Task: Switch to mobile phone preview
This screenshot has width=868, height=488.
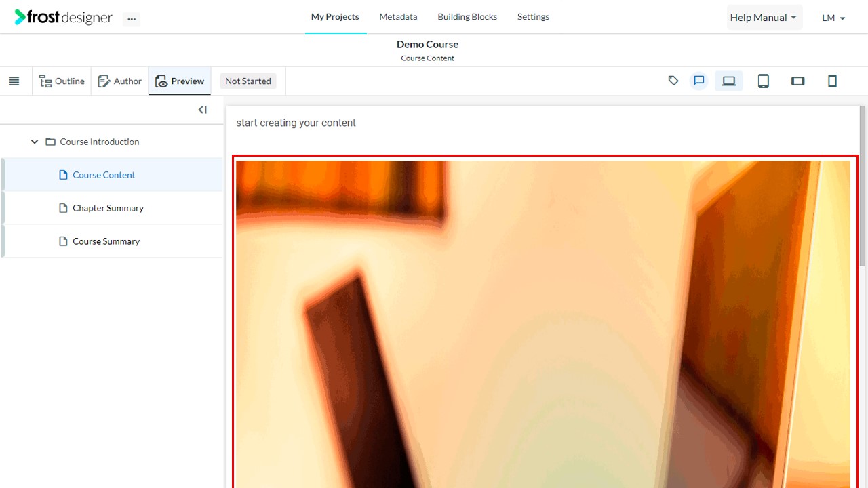Action: pyautogui.click(x=833, y=81)
